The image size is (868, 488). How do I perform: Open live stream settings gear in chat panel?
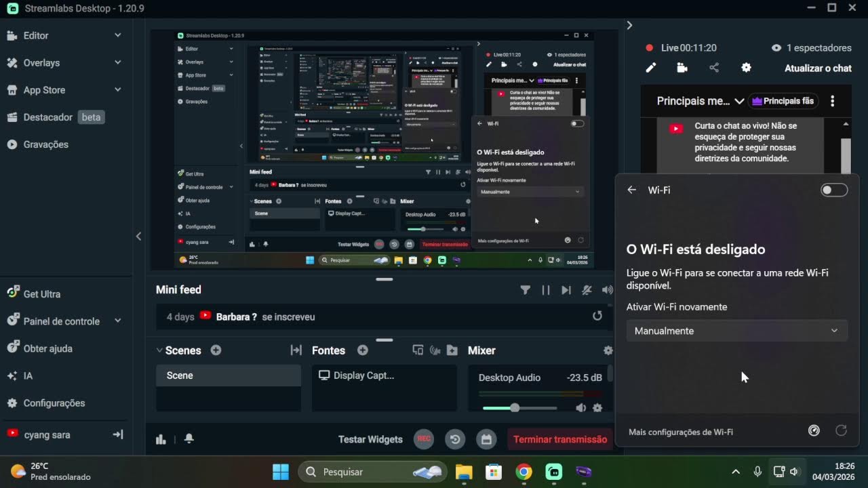pyautogui.click(x=746, y=68)
